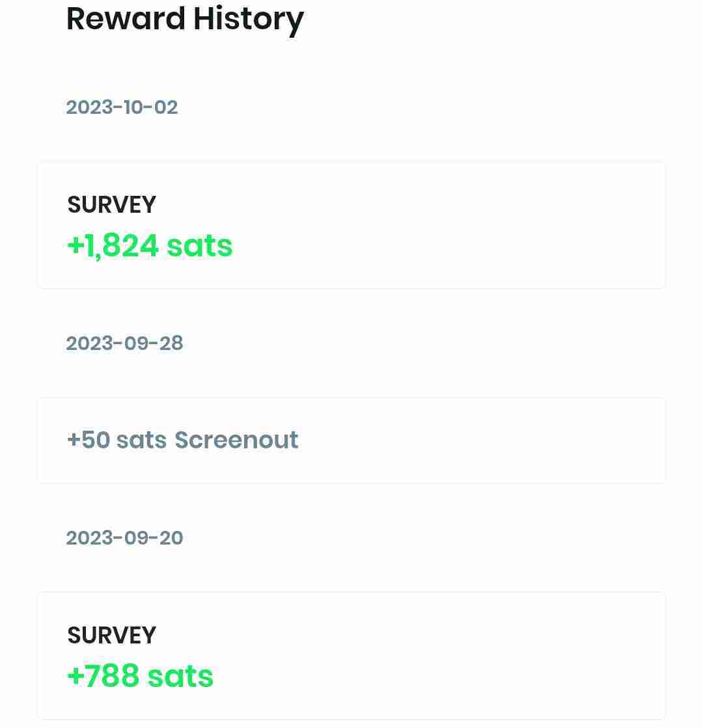
Task: Select the 2023-09-28 date label
Action: point(124,344)
